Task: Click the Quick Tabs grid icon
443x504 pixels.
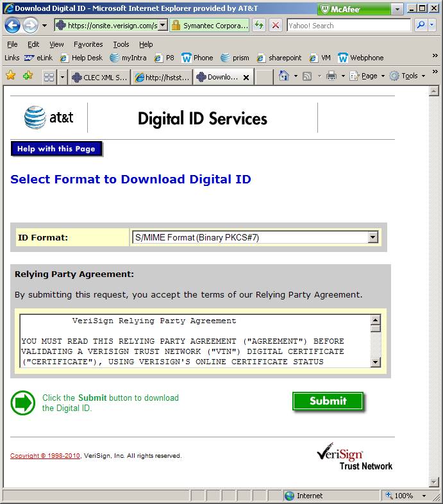Action: coord(49,77)
